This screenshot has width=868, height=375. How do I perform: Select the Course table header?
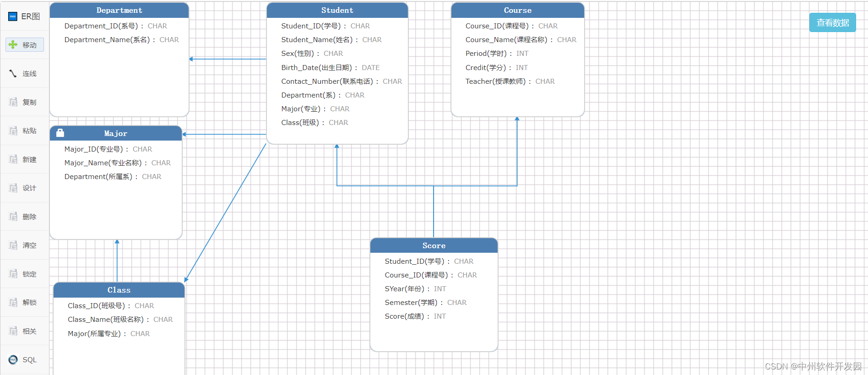tap(518, 10)
